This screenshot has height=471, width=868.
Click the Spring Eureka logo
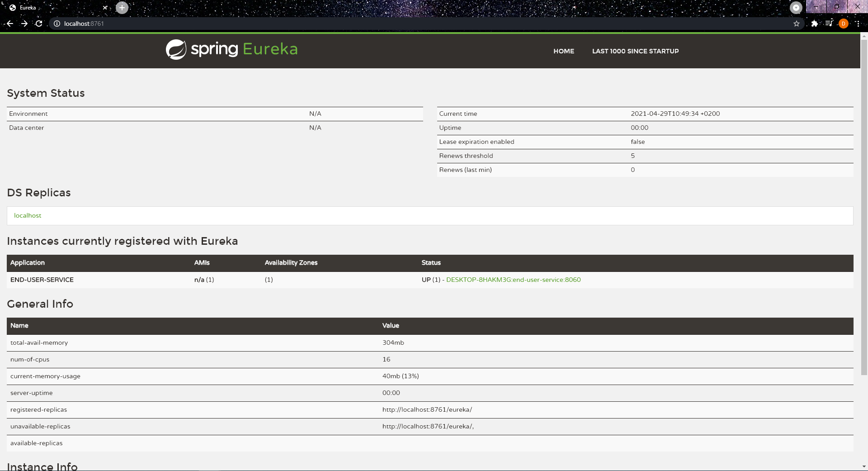pos(231,49)
